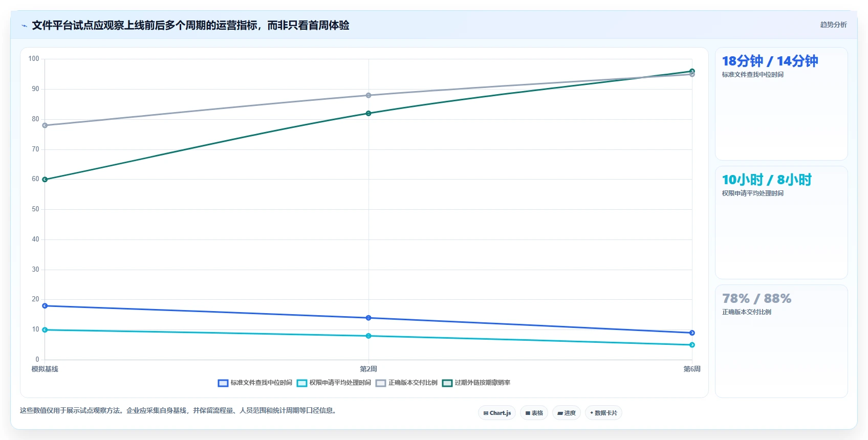Click the 50 label on the y-axis

35,209
